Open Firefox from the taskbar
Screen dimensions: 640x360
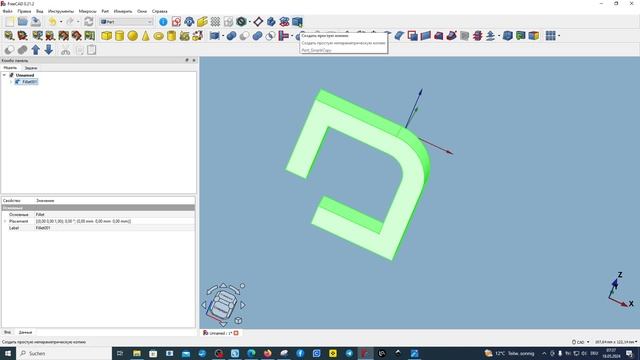coord(267,353)
